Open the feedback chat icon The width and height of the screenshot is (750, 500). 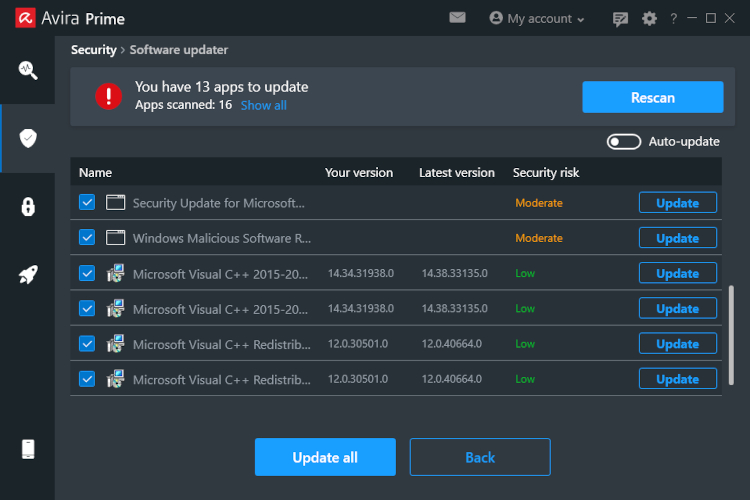[x=620, y=18]
